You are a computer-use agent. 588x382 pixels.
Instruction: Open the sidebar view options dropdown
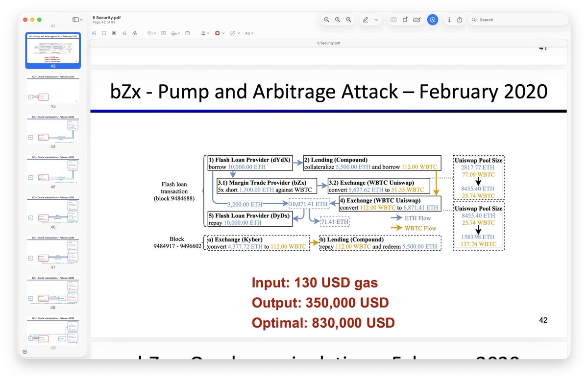(77, 20)
